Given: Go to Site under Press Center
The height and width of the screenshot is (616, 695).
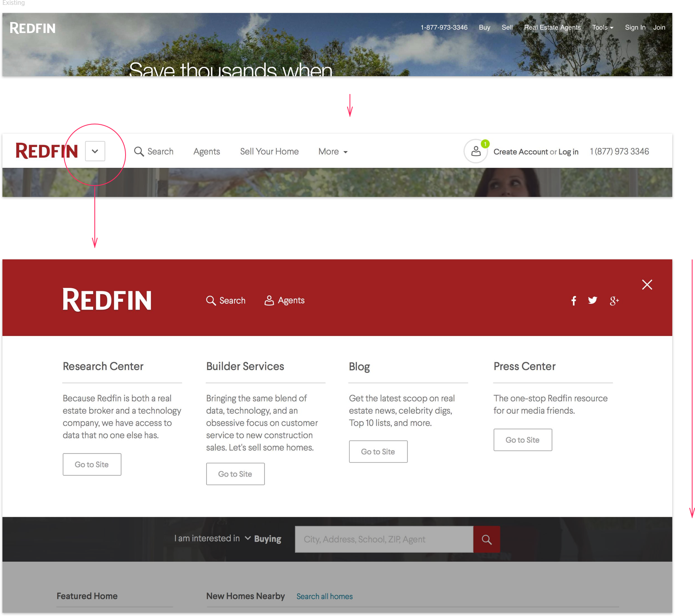Looking at the screenshot, I should [x=523, y=440].
